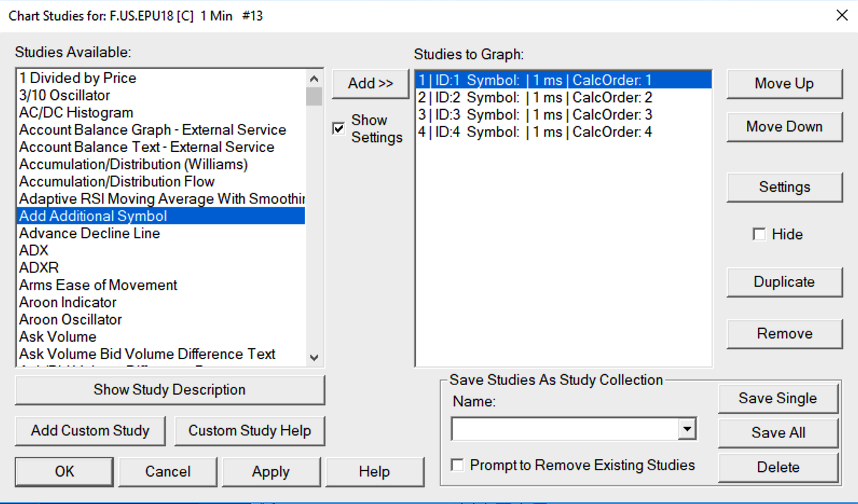Pick Accumulation/Distribution (Williams)

click(161, 164)
